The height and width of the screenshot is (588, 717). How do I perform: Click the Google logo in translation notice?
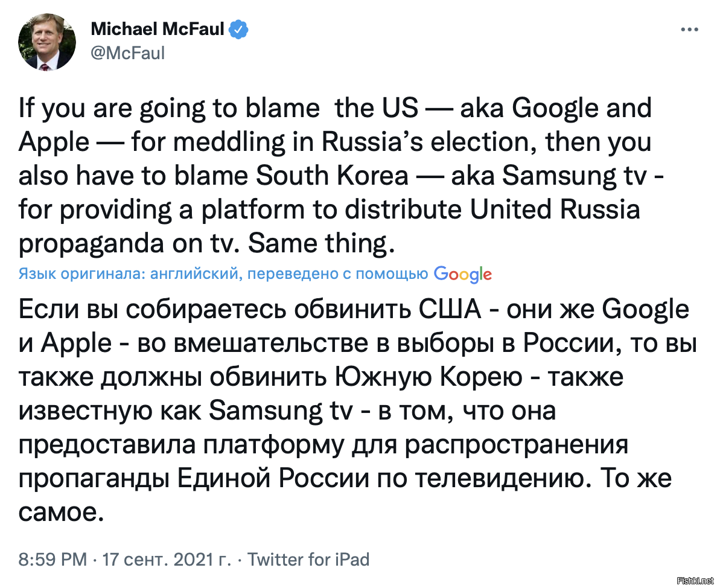coord(463,274)
